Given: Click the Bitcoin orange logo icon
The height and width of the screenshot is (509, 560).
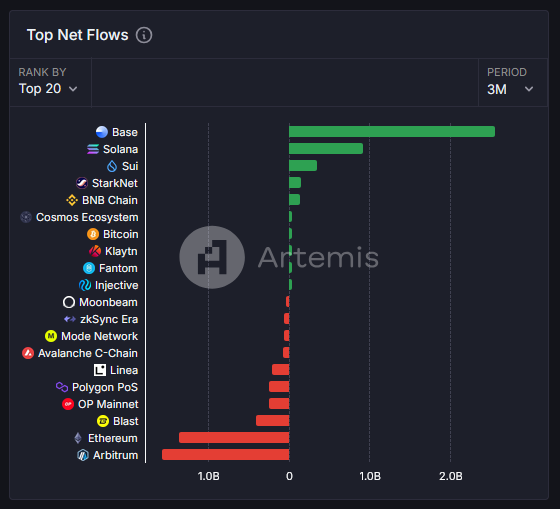Looking at the screenshot, I should click(x=93, y=234).
